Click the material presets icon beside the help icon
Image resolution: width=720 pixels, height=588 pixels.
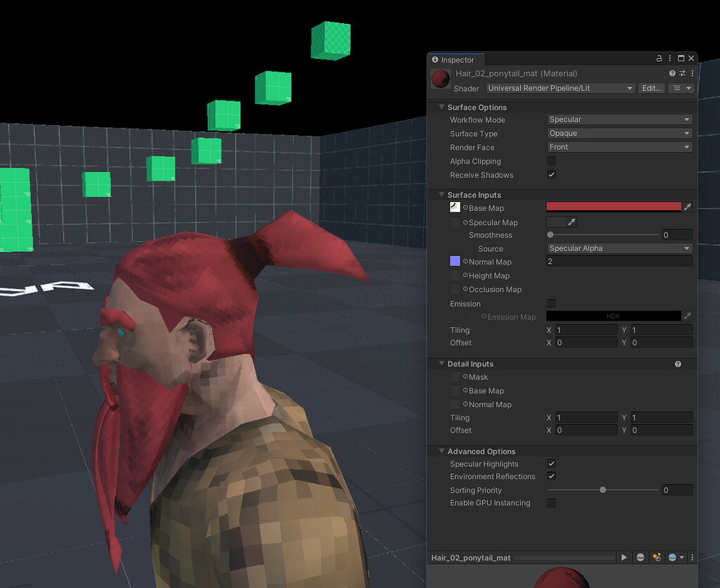(x=683, y=72)
